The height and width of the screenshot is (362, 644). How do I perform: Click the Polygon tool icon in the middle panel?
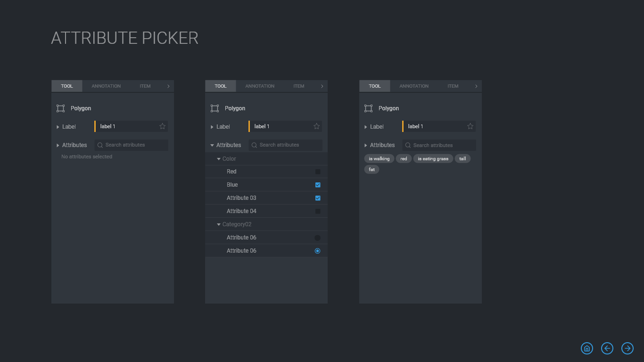215,108
